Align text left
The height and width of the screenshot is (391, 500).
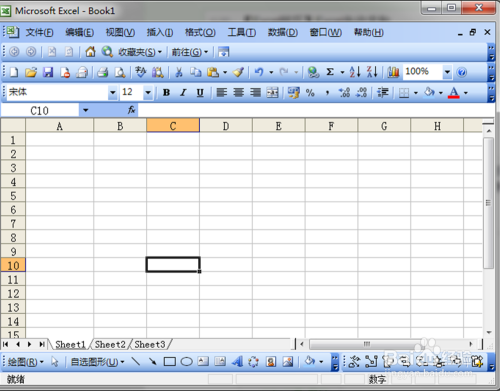[x=221, y=93]
